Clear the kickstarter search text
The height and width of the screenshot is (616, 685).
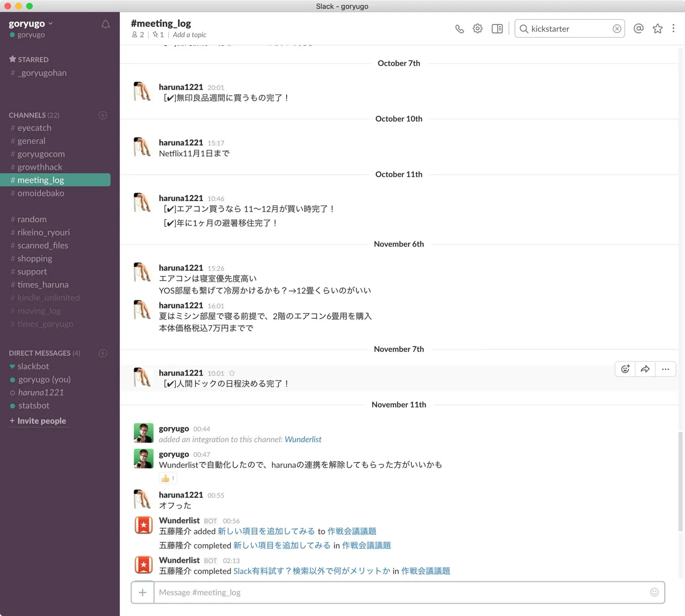[x=617, y=29]
